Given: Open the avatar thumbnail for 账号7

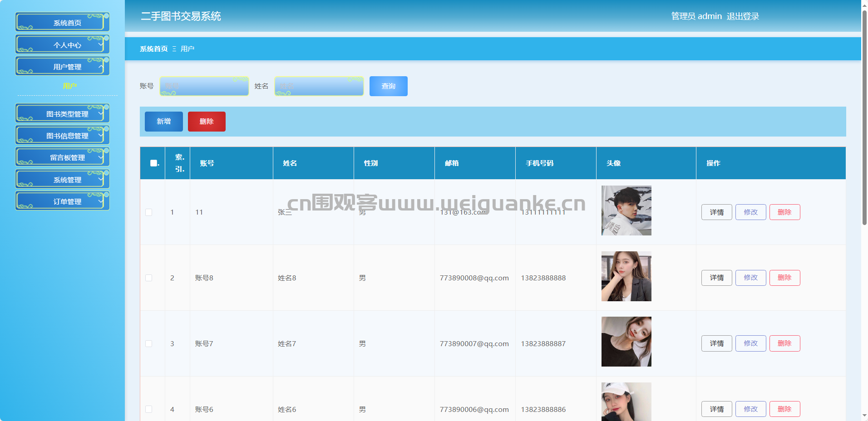Looking at the screenshot, I should pyautogui.click(x=626, y=342).
